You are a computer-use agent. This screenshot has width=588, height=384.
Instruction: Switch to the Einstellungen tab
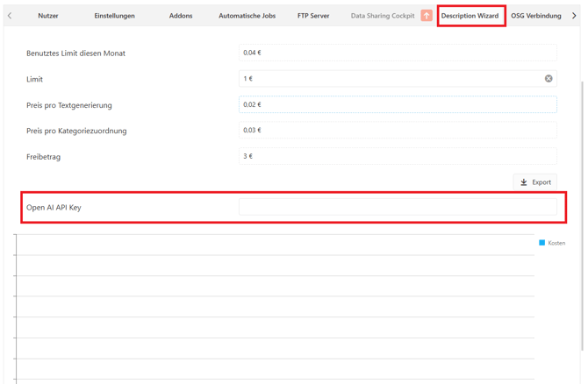coord(114,16)
